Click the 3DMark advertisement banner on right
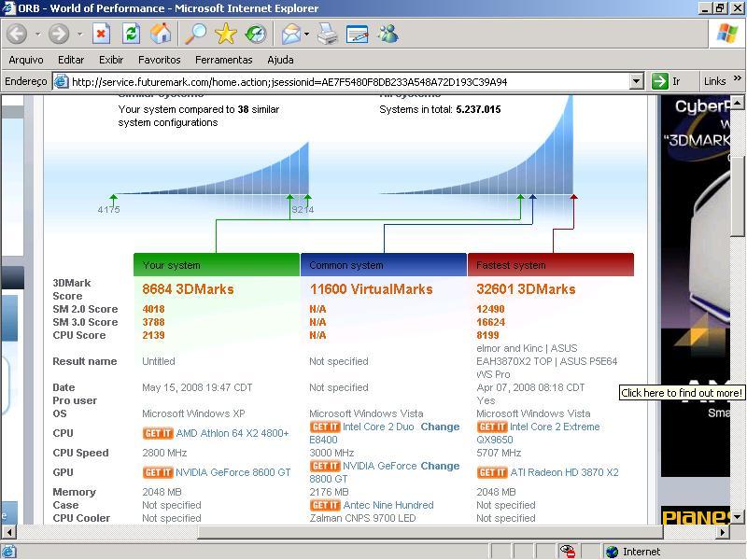 [696, 286]
